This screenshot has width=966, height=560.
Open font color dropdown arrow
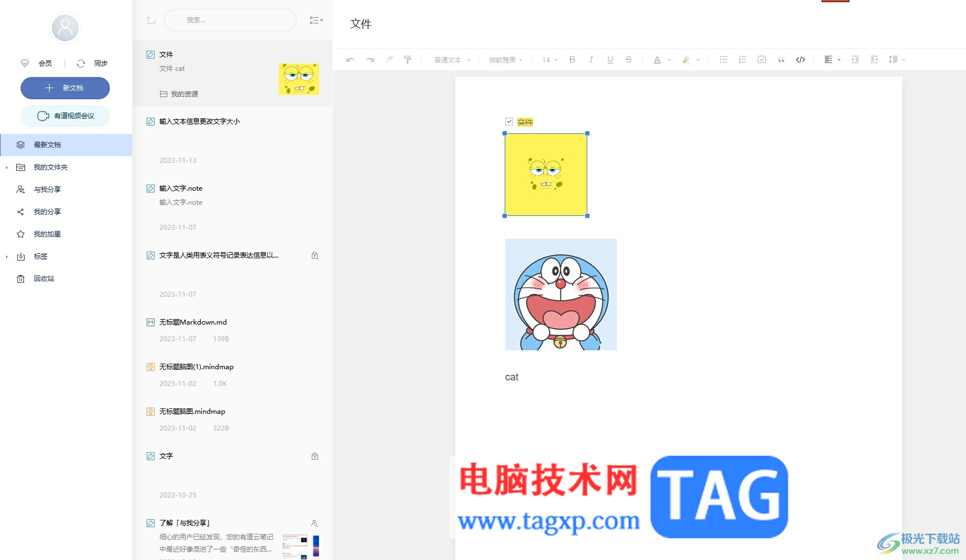tap(669, 60)
